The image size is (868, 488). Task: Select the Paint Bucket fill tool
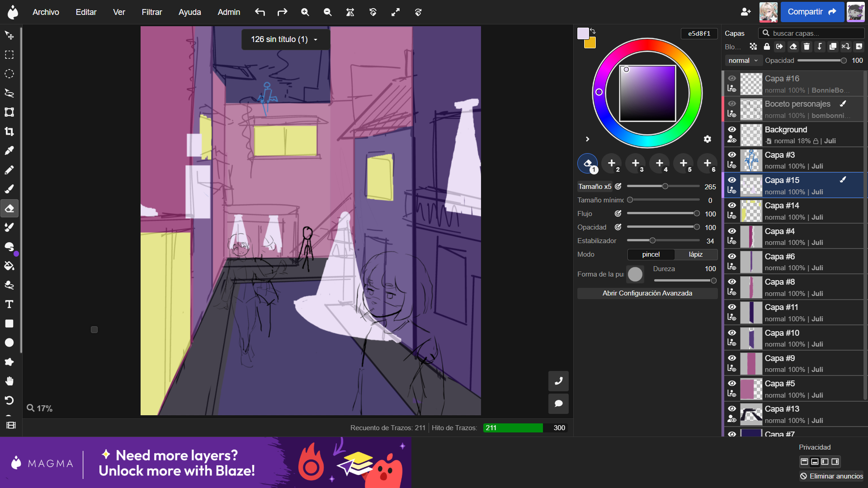click(x=9, y=266)
